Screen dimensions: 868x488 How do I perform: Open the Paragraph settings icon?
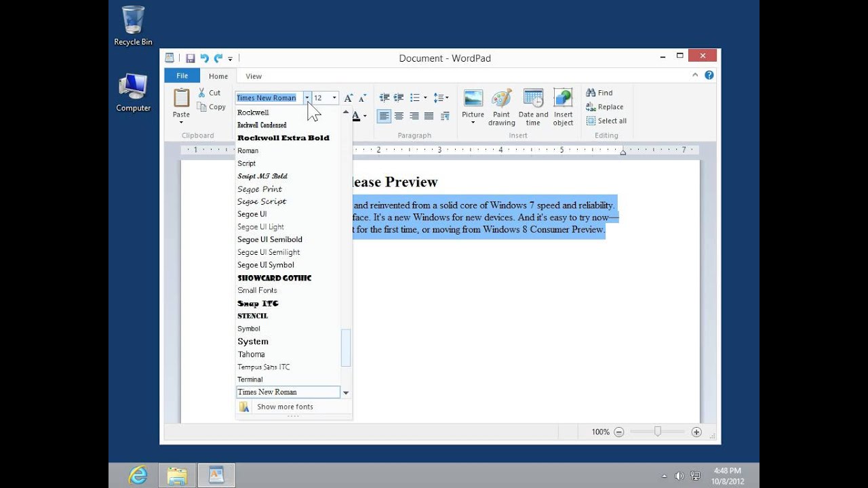click(x=445, y=117)
